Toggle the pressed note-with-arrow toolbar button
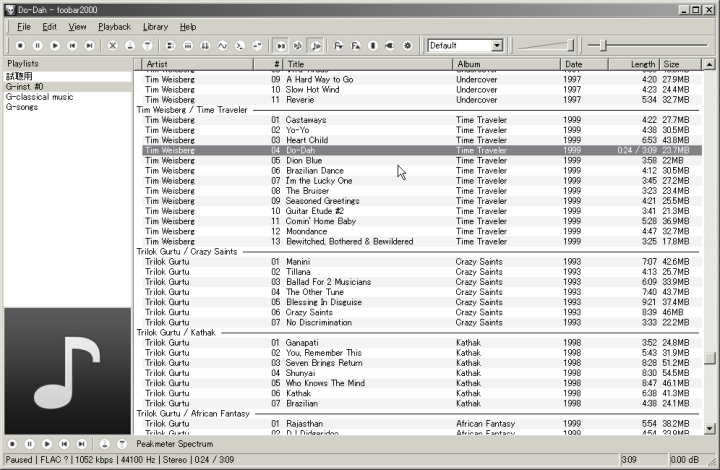Viewport: 720px width, 470px height. tap(315, 45)
